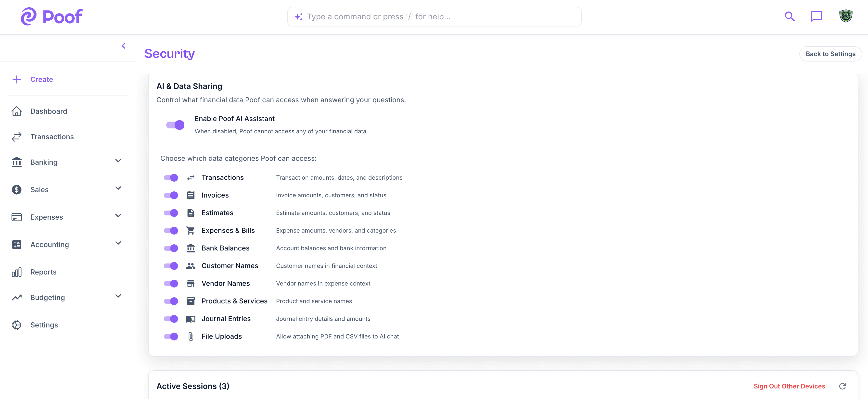Viewport: 868px width, 399px height.
Task: Disable File Uploads for AI chat
Action: (x=171, y=336)
